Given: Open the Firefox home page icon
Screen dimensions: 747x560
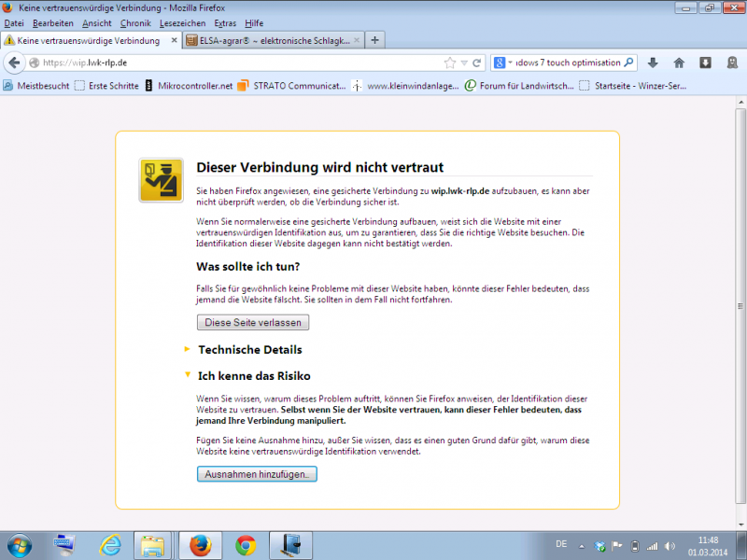Looking at the screenshot, I should tap(678, 63).
